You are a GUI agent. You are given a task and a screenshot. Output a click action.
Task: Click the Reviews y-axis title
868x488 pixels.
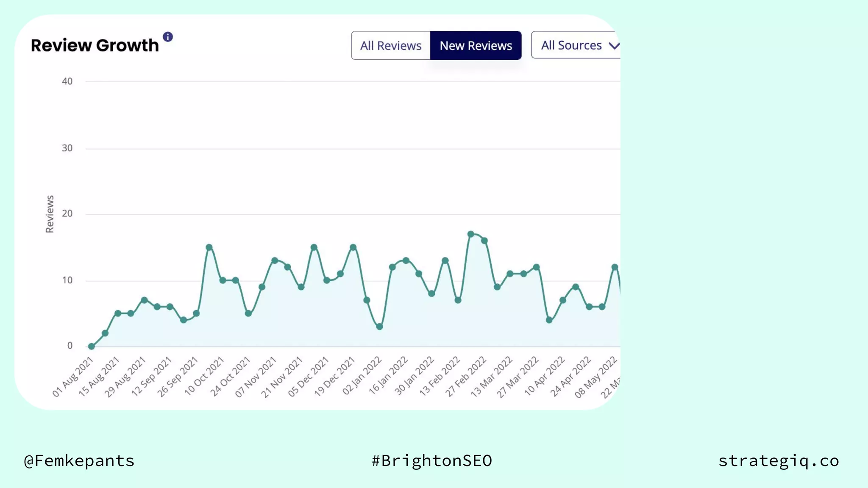point(50,214)
